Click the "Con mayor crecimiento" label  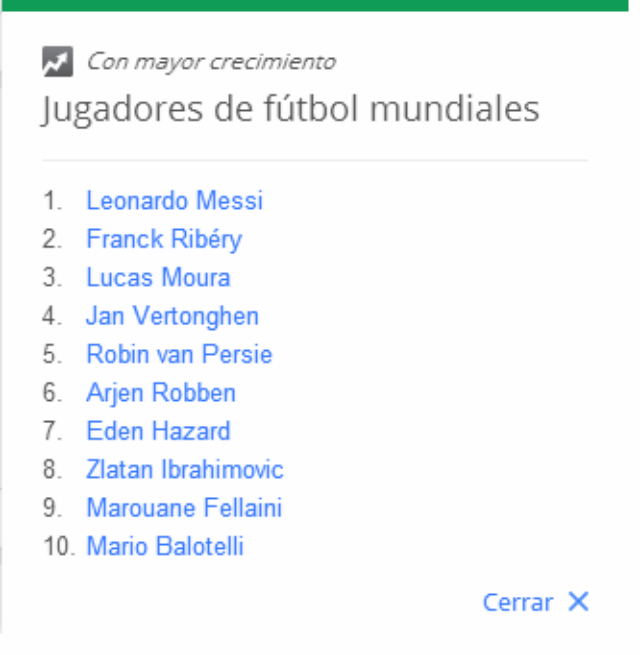[x=211, y=62]
